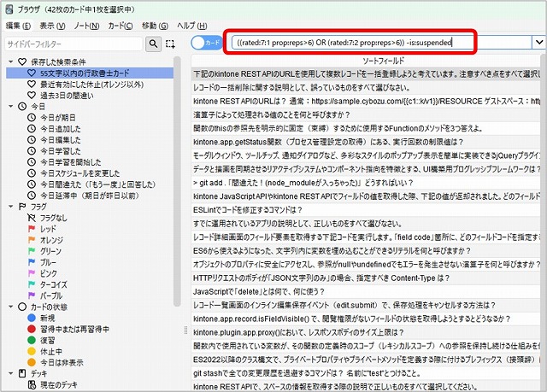Collapse the カードの状態 section
This screenshot has height=392, width=547.
coord(11,307)
